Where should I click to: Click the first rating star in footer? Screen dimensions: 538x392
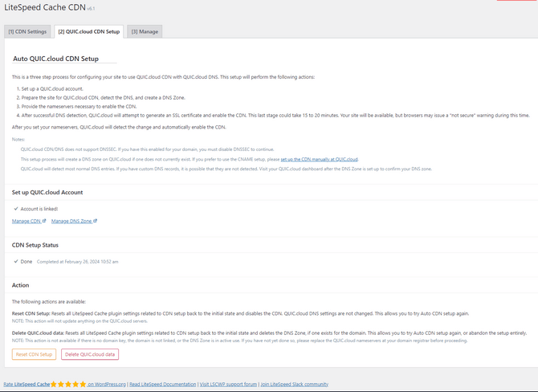click(x=55, y=385)
